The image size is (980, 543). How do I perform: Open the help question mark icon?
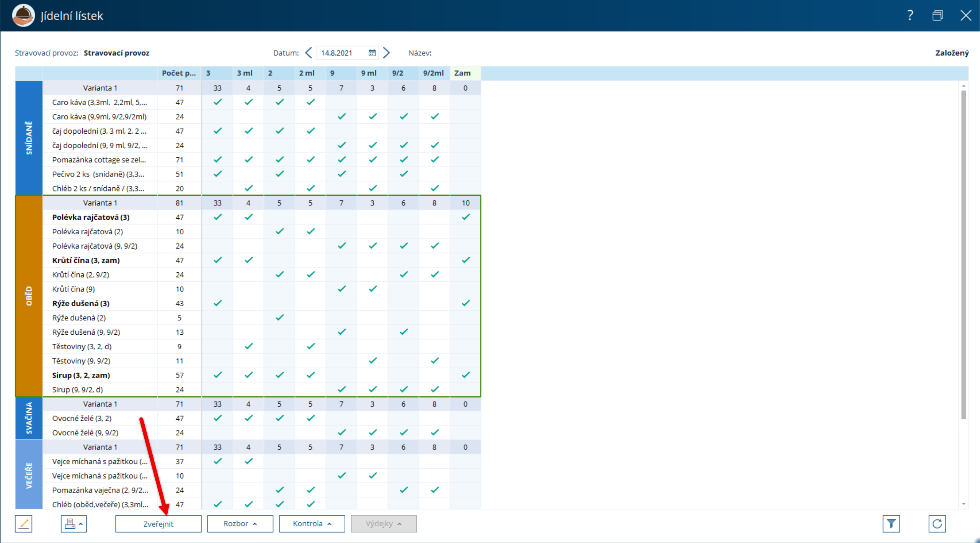coord(910,15)
